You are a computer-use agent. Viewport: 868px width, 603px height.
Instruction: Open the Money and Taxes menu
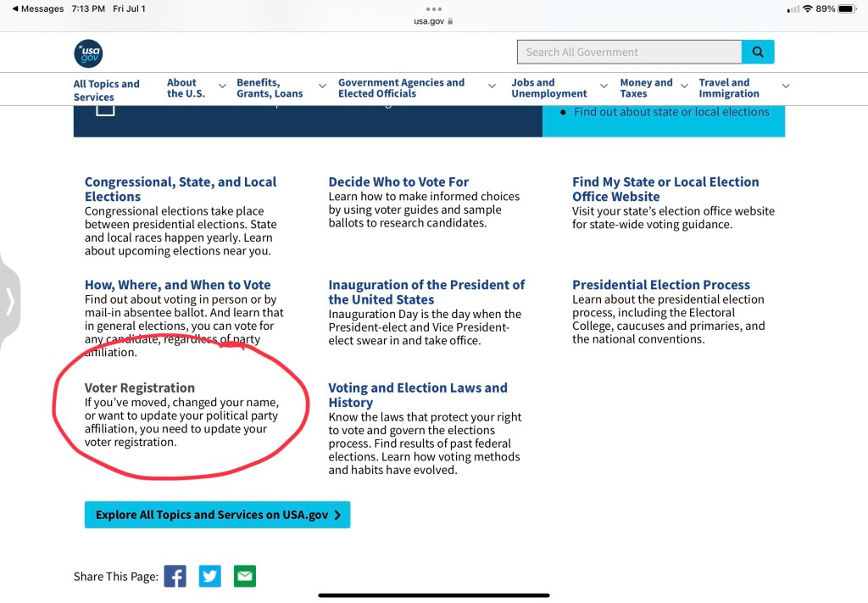(645, 88)
